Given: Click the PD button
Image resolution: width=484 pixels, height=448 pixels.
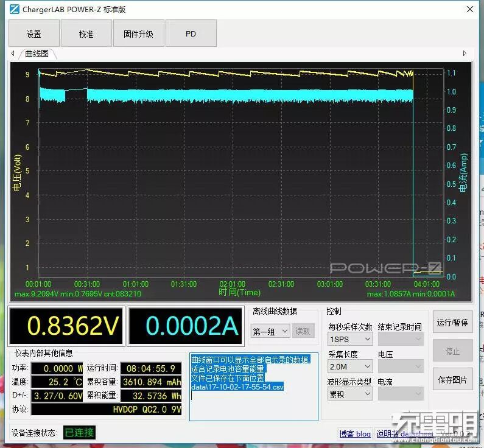Looking at the screenshot, I should (191, 33).
